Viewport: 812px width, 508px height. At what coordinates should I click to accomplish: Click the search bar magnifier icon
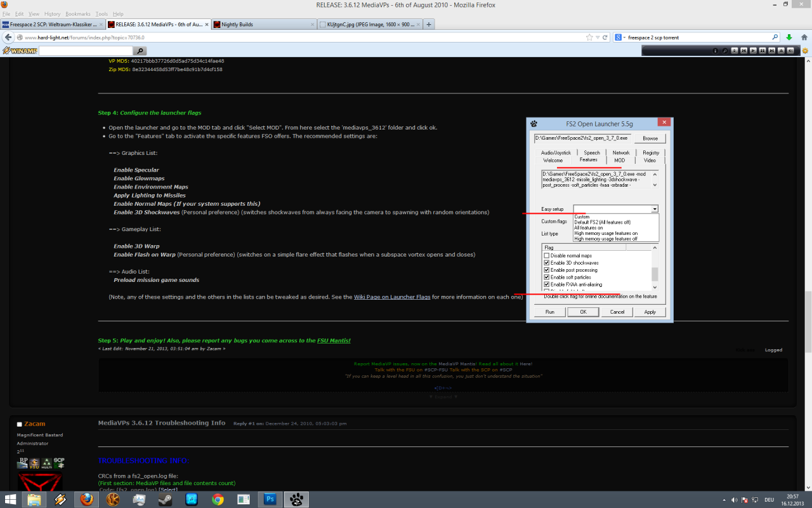(775, 37)
